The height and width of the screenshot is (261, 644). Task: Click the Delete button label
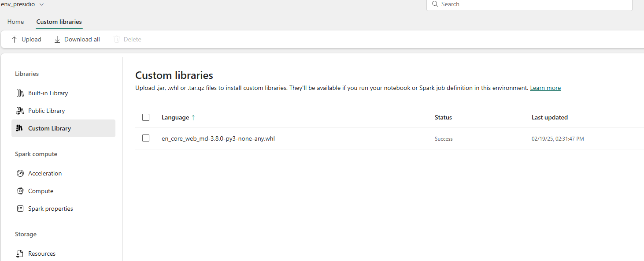pos(132,39)
